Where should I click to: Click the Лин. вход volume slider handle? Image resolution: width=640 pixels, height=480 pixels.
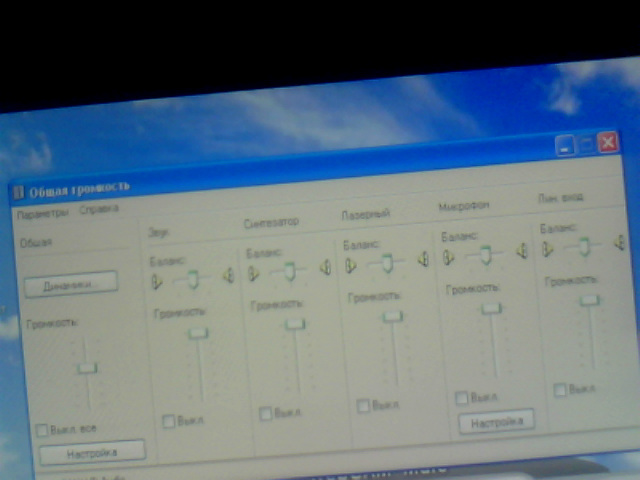click(590, 299)
